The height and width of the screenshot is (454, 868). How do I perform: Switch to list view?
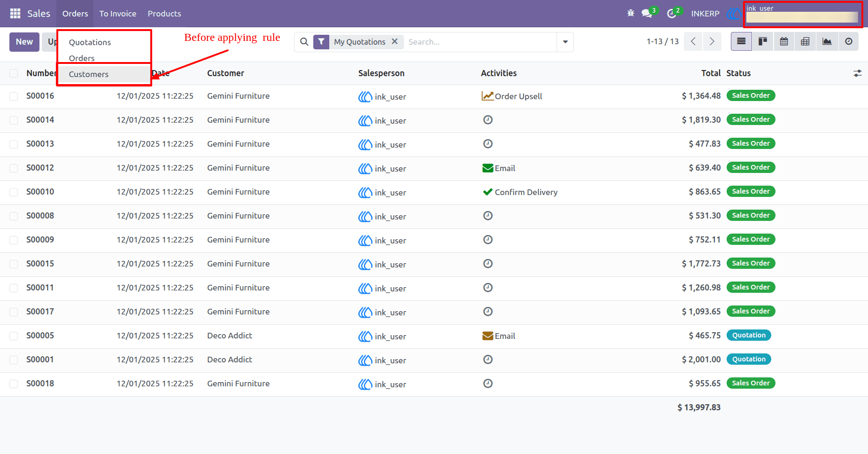tap(741, 42)
